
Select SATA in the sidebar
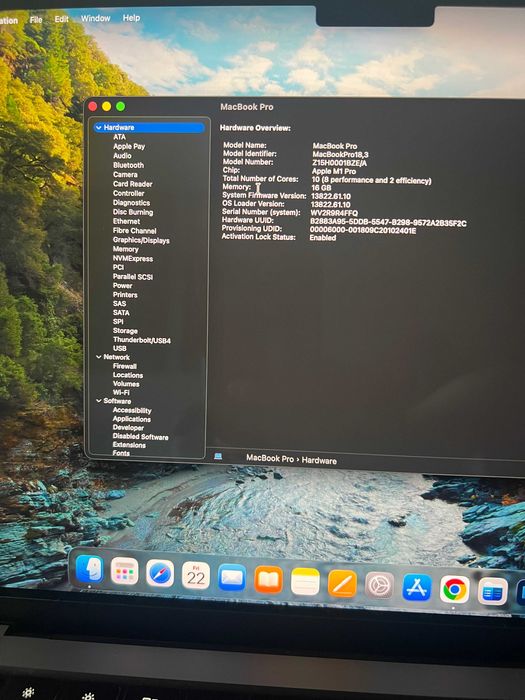click(x=121, y=313)
